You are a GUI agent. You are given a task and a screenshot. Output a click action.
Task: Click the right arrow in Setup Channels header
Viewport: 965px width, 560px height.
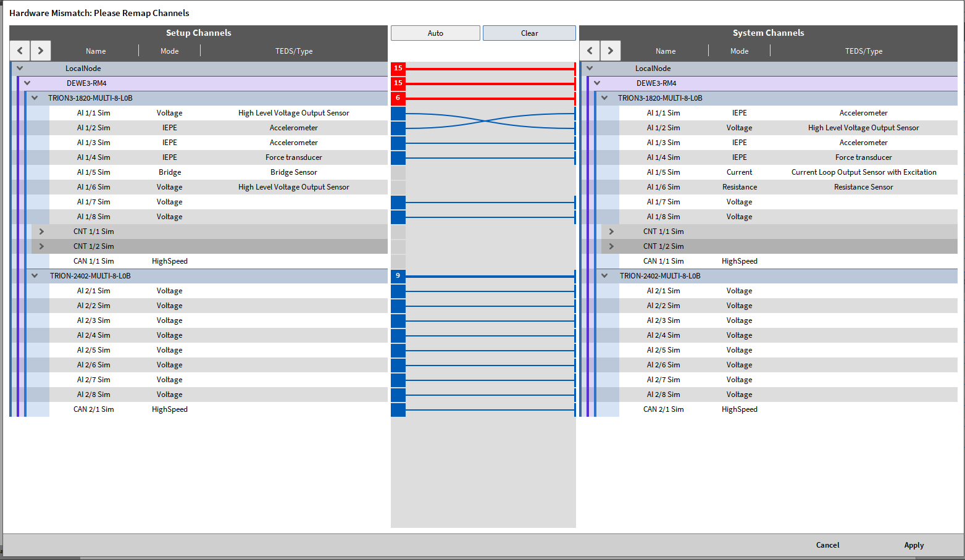[x=41, y=51]
